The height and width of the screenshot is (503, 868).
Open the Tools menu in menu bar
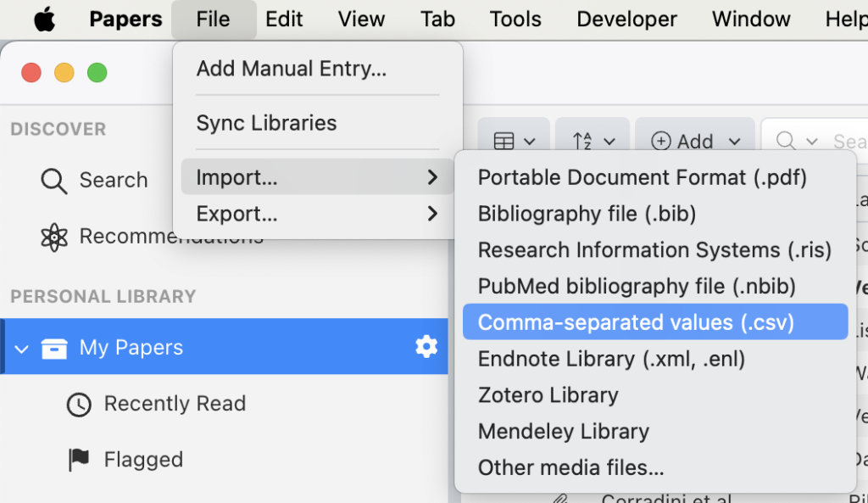pos(515,20)
